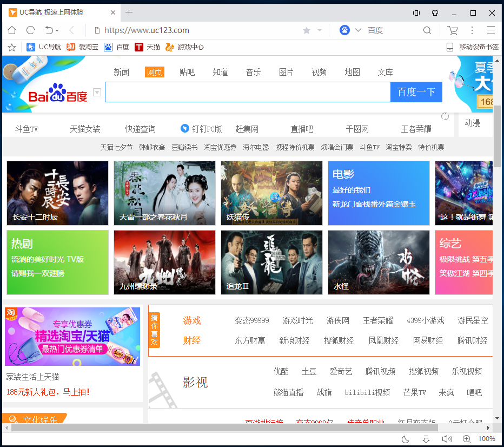Open the UC导航 bookmark

tap(44, 47)
